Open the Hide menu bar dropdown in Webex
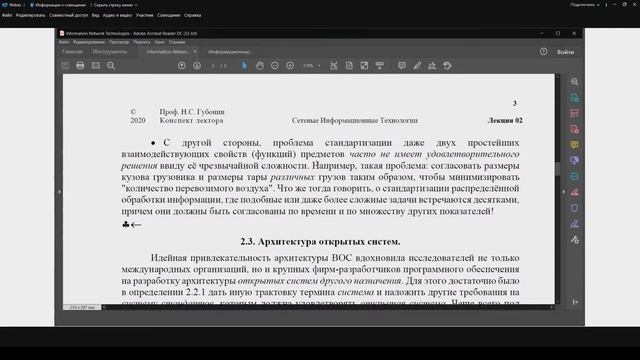The height and width of the screenshot is (360, 640). (x=116, y=5)
